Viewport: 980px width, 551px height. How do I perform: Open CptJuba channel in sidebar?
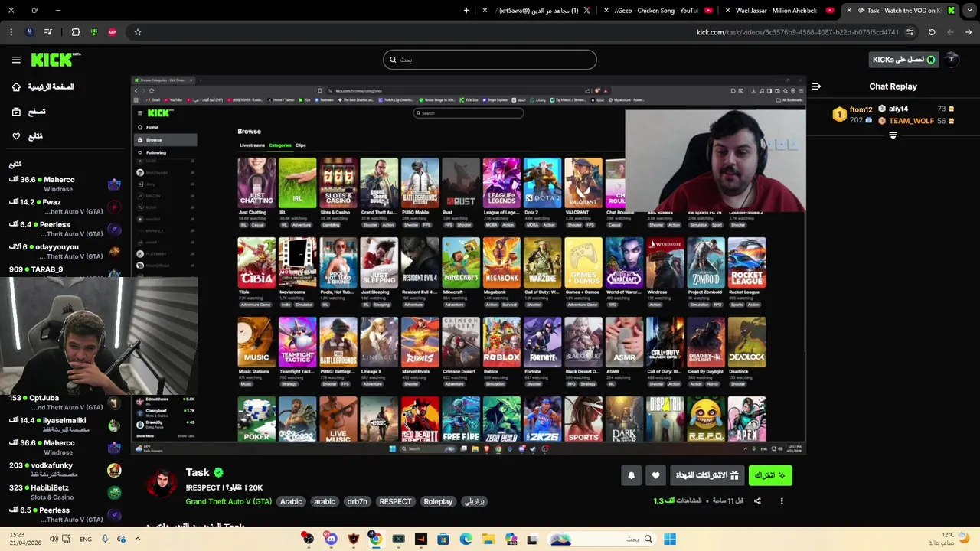[x=64, y=403]
